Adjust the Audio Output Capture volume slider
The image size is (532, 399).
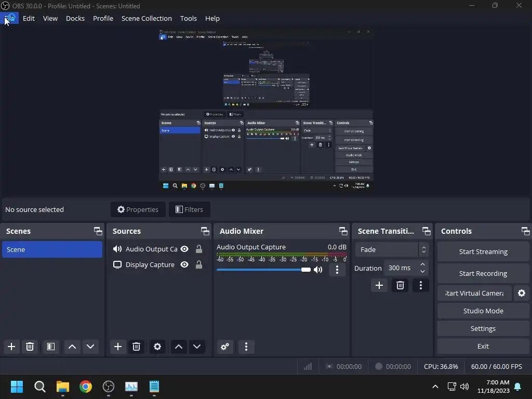(x=263, y=270)
